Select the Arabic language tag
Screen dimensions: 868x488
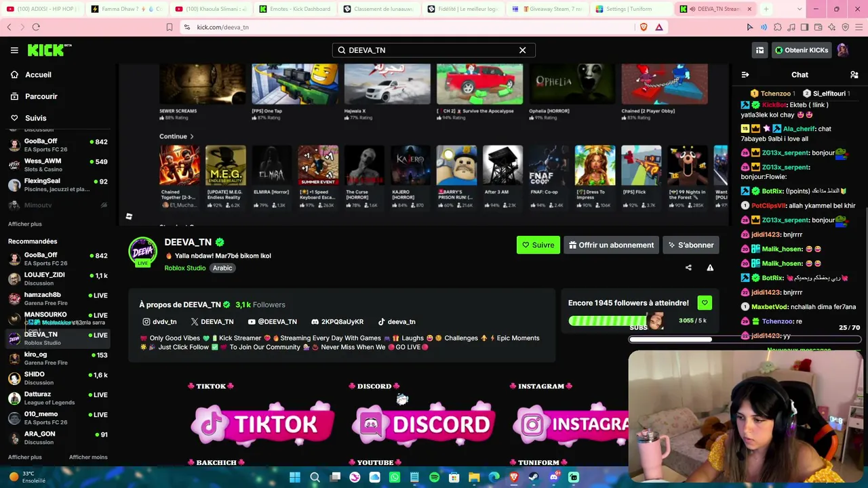point(222,268)
